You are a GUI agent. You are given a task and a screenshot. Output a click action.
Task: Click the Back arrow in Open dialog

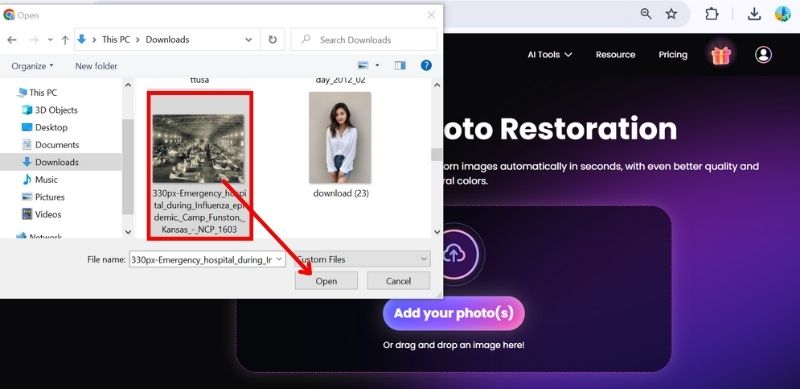point(12,40)
